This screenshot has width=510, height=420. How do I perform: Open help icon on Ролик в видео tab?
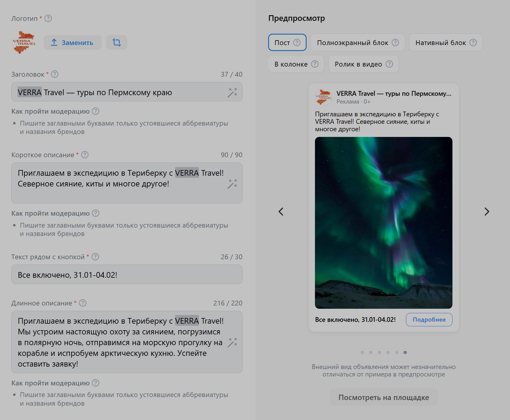point(389,64)
